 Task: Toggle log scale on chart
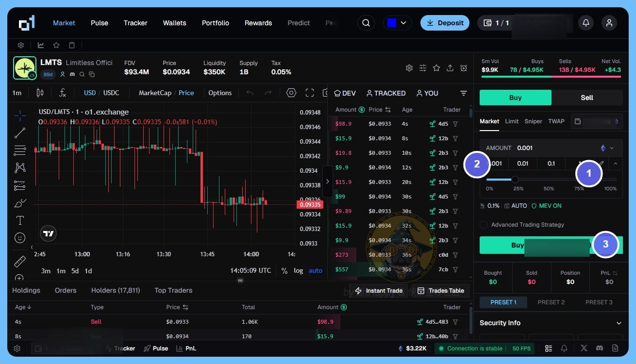click(299, 271)
